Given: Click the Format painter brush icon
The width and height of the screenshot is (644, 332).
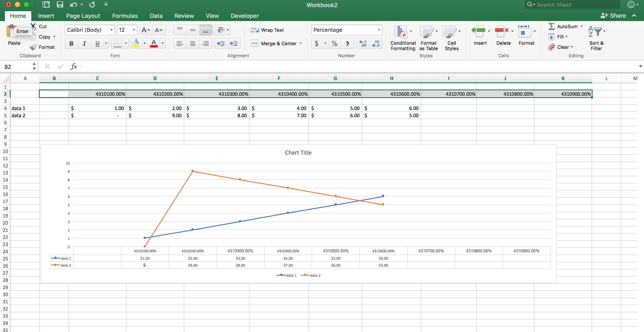Looking at the screenshot, I should coord(33,47).
